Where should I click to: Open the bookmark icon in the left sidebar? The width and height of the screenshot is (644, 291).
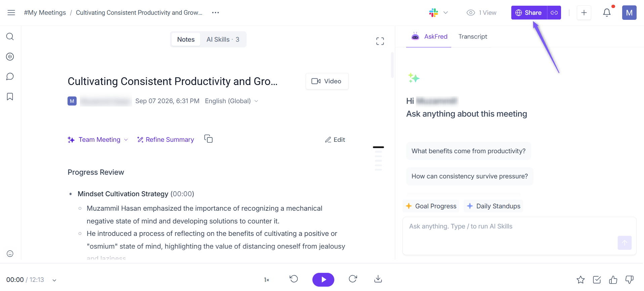[x=10, y=97]
